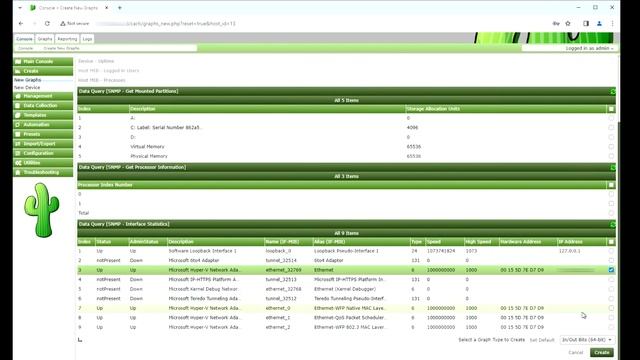This screenshot has height=360, width=640.
Task: Click the Not secure site info indicator
Action: coord(75,24)
